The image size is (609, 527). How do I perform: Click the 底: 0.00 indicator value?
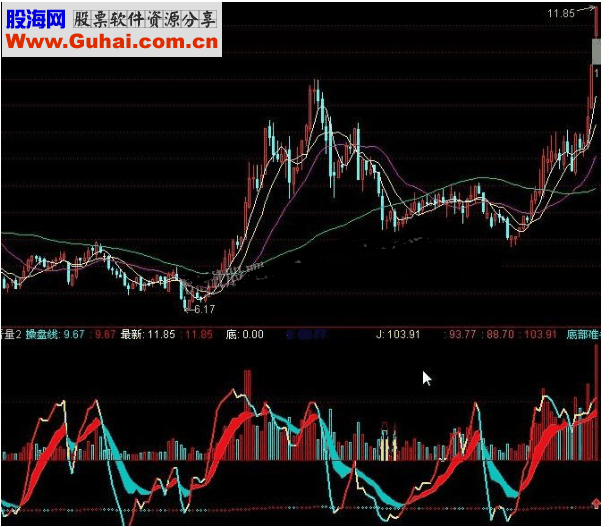(x=244, y=334)
